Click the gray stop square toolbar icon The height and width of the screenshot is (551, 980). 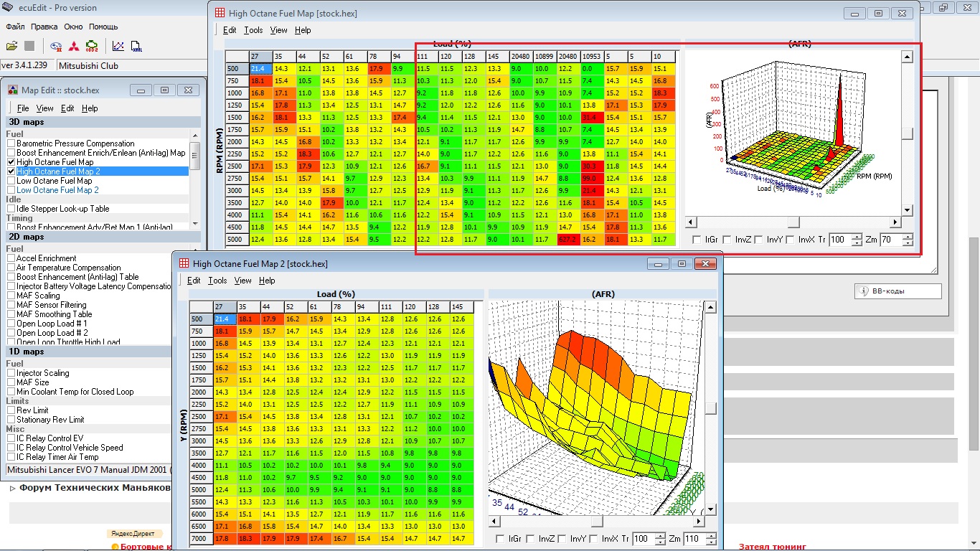pyautogui.click(x=29, y=47)
